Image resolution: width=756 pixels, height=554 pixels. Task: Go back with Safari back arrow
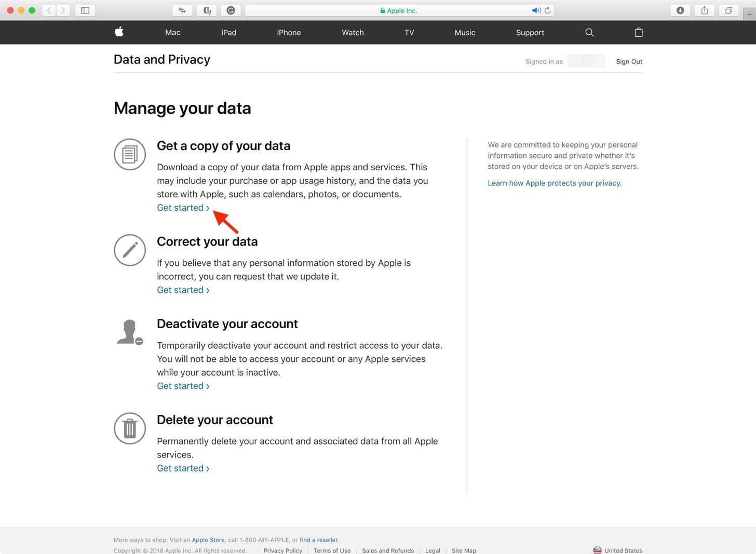point(49,10)
